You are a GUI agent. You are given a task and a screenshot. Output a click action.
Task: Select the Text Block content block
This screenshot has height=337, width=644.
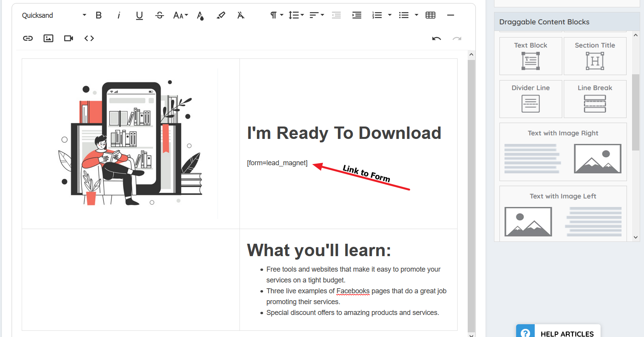coord(530,56)
